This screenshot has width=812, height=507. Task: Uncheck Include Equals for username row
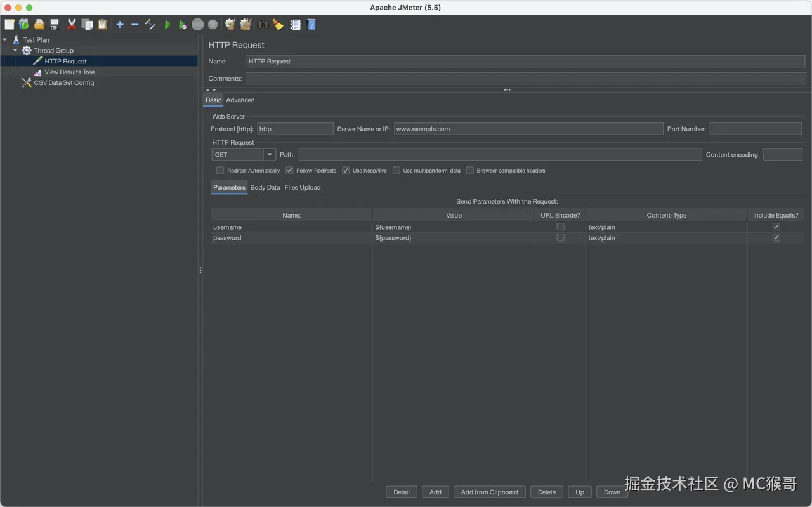(x=776, y=227)
